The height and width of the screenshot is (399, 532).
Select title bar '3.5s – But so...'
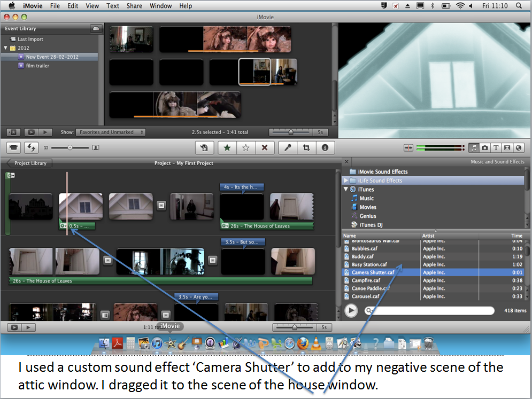click(x=243, y=242)
